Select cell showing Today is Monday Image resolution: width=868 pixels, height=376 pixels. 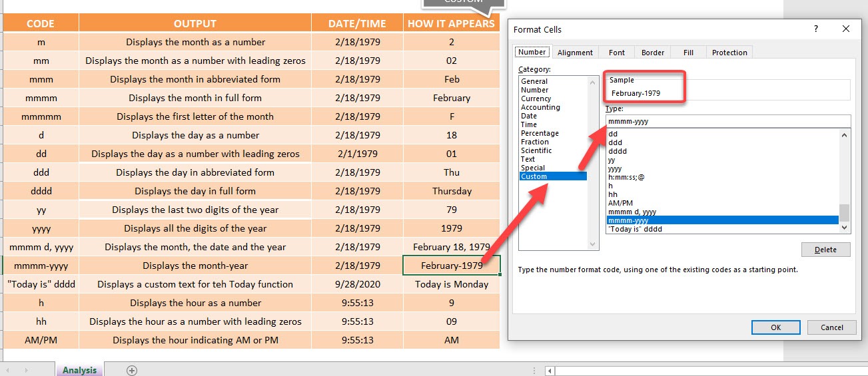point(452,284)
